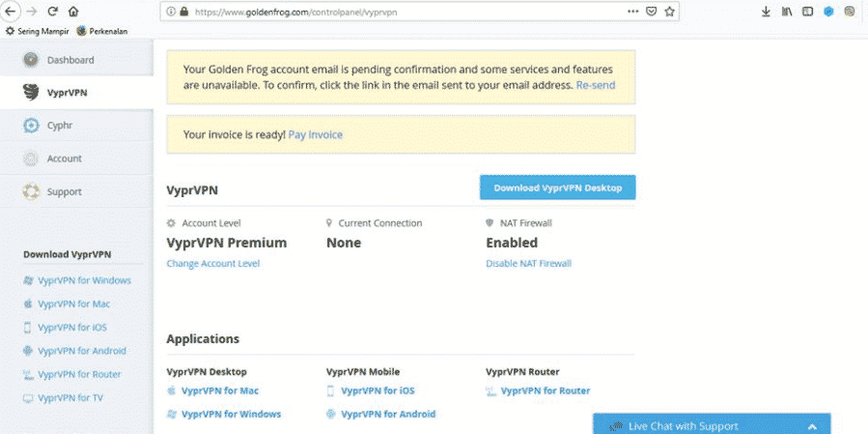Open the browser downloads arrow icon

click(x=767, y=11)
